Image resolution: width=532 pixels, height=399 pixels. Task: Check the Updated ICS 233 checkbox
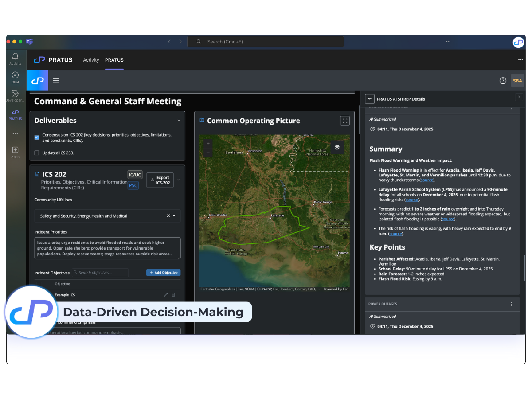[x=37, y=153]
